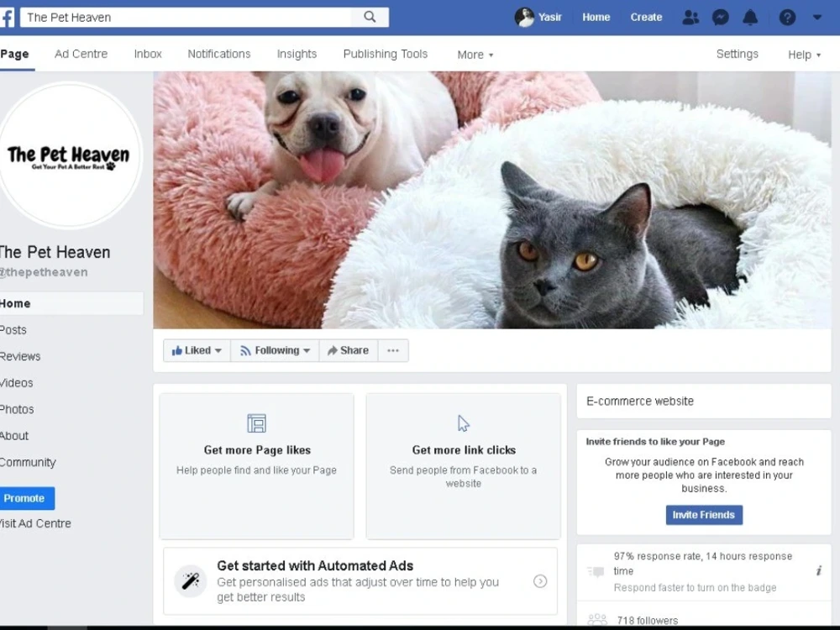This screenshot has width=840, height=630.
Task: Open the Inbox tab
Action: 148,54
